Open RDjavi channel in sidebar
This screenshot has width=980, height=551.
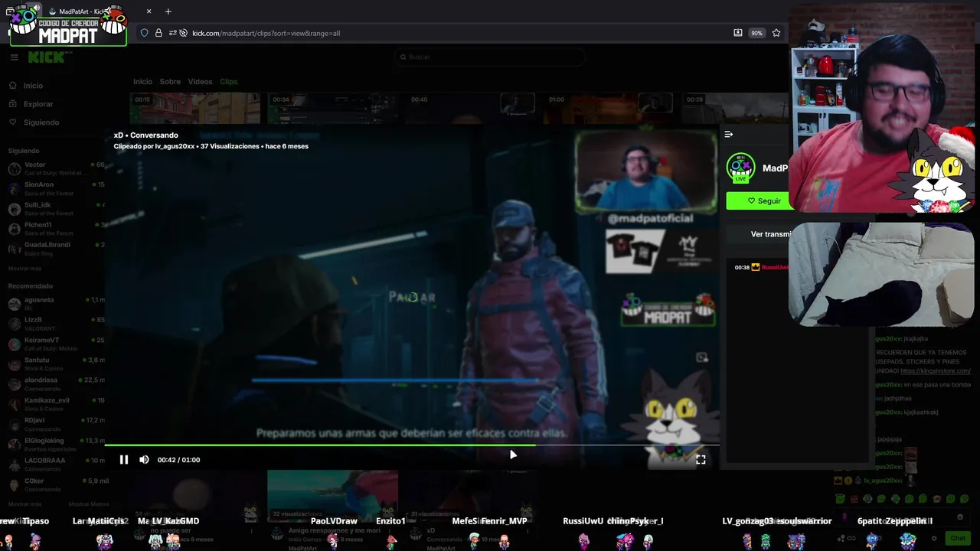[x=57, y=424]
